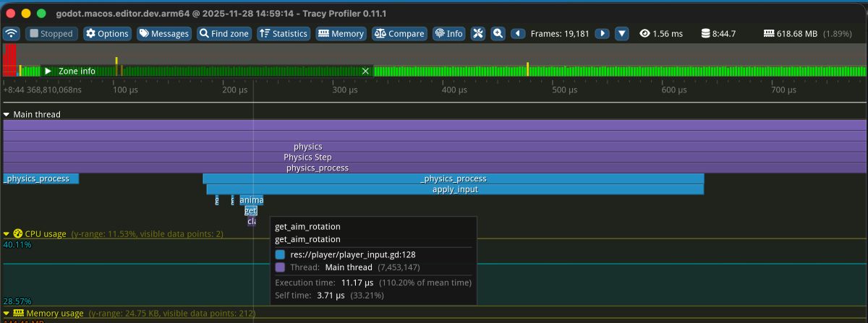Open the Memory window
This screenshot has width=868, height=323.
340,33
